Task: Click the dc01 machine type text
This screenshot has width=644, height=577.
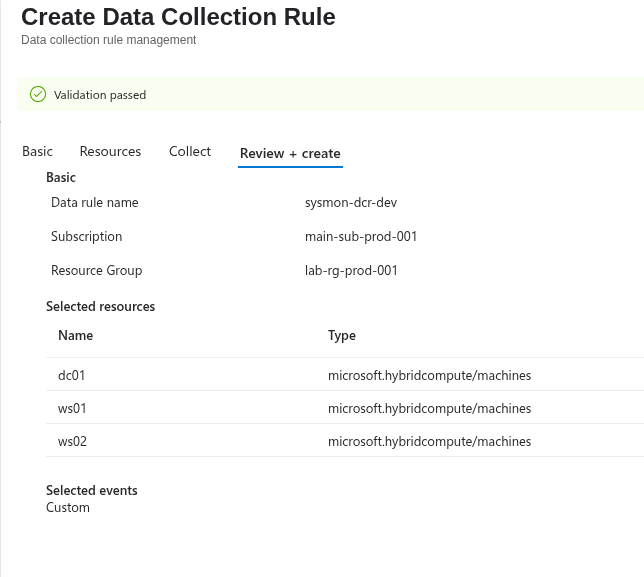Action: pos(429,375)
